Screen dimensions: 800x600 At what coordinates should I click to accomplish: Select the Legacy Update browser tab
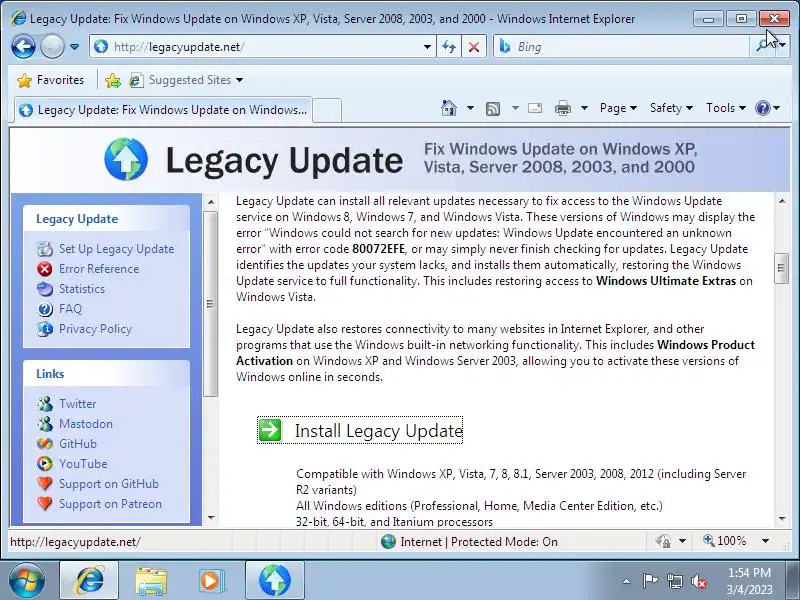pos(163,110)
